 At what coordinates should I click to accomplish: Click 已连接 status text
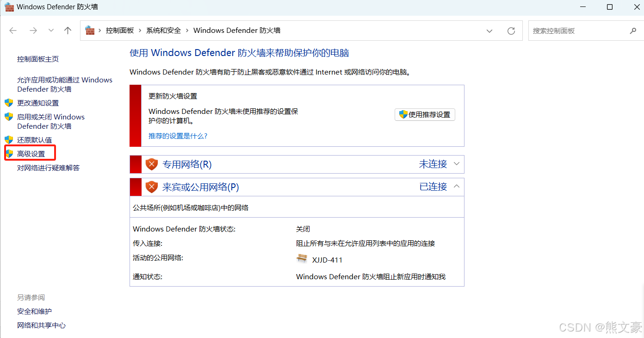point(433,187)
